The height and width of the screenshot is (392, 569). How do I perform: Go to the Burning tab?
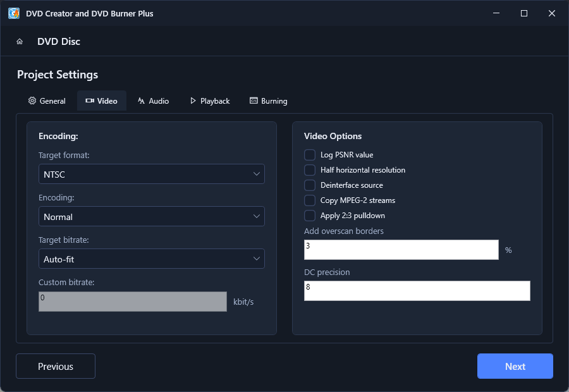269,101
